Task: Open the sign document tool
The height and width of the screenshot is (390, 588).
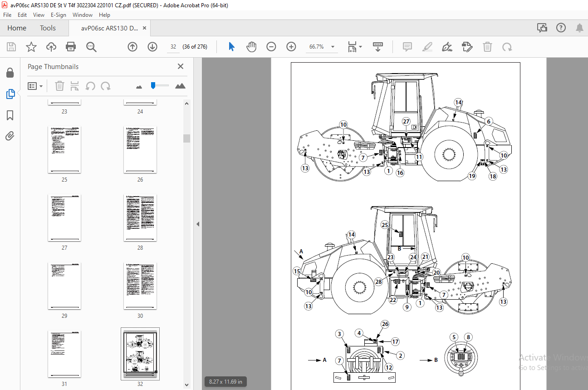Action: coord(447,47)
